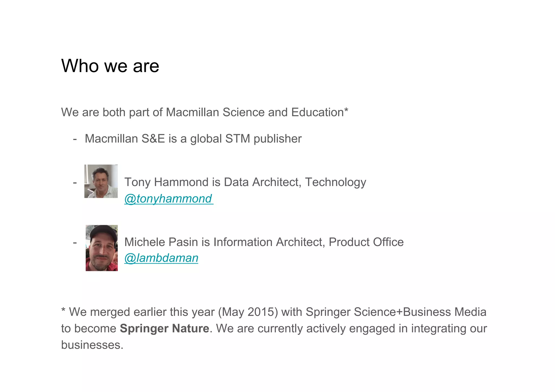Click the dash bullet before the STM publisher line
This screenshot has height=392, width=555.
tap(75, 139)
